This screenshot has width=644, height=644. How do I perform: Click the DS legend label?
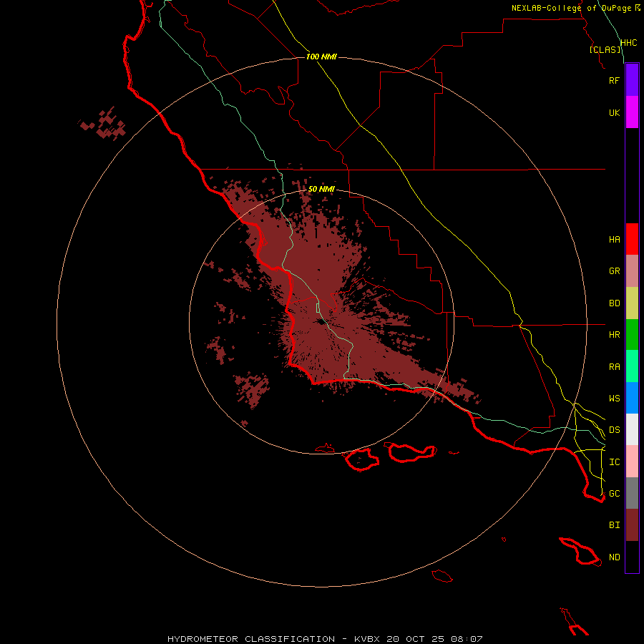(614, 430)
